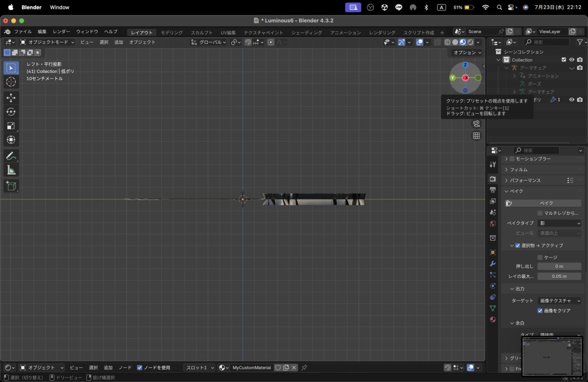Open the Object Data properties tab
The image size is (588, 382).
pyautogui.click(x=493, y=308)
